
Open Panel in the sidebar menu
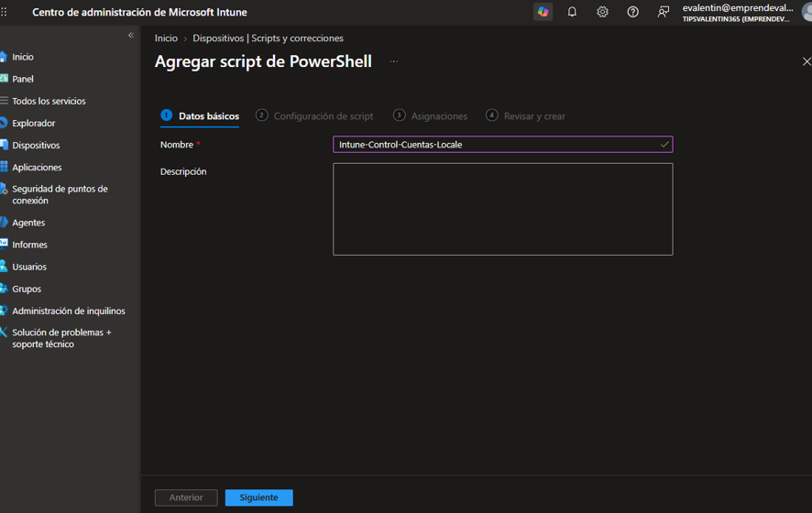click(23, 79)
